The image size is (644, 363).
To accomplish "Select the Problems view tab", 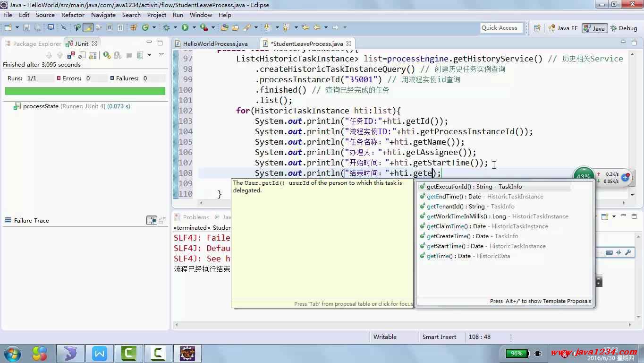I will click(191, 217).
